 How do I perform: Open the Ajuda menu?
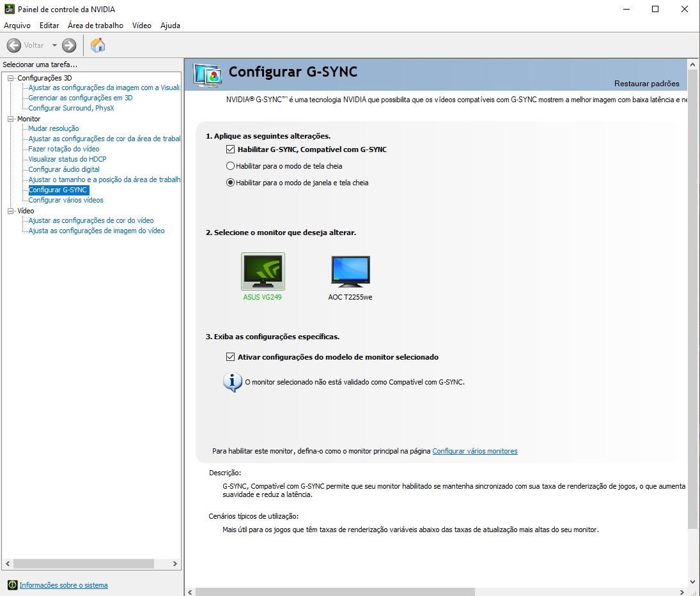click(x=170, y=26)
